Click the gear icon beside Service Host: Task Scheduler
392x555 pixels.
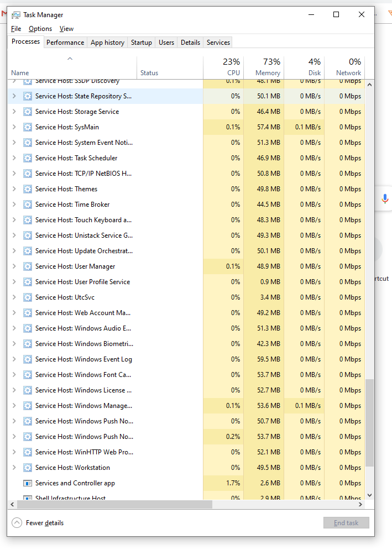click(x=28, y=158)
